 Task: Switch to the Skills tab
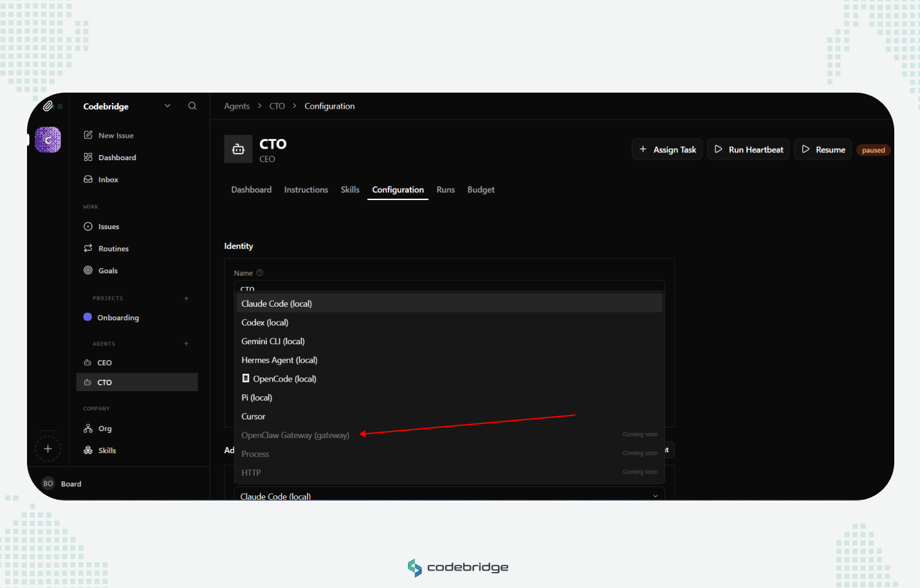tap(350, 190)
